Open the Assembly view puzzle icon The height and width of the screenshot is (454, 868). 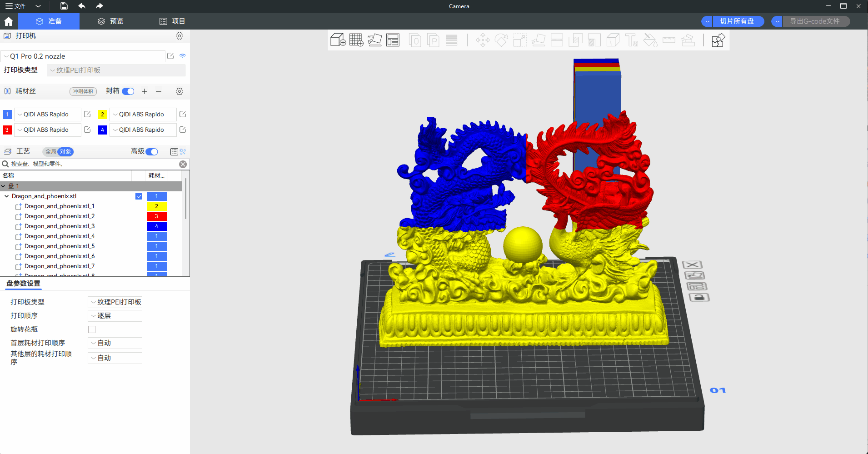click(x=718, y=40)
